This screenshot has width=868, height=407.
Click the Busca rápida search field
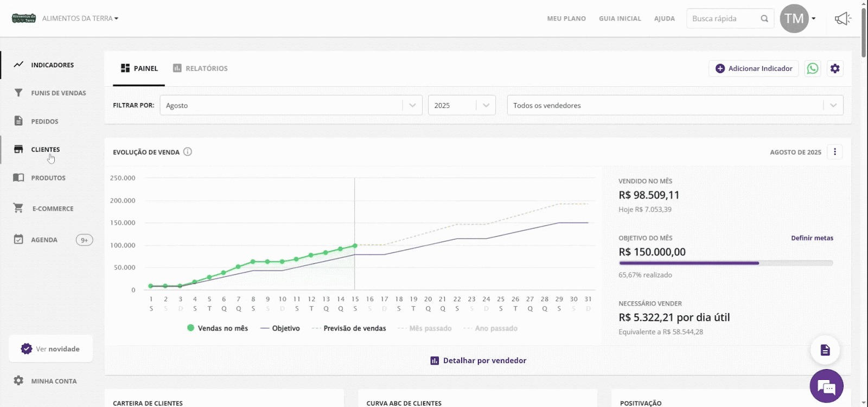722,18
